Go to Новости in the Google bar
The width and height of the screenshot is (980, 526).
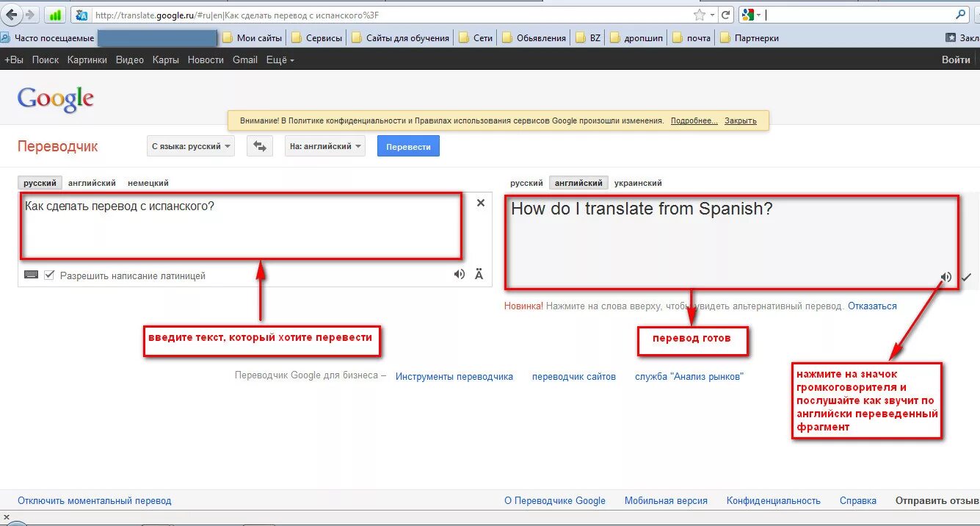(x=206, y=60)
